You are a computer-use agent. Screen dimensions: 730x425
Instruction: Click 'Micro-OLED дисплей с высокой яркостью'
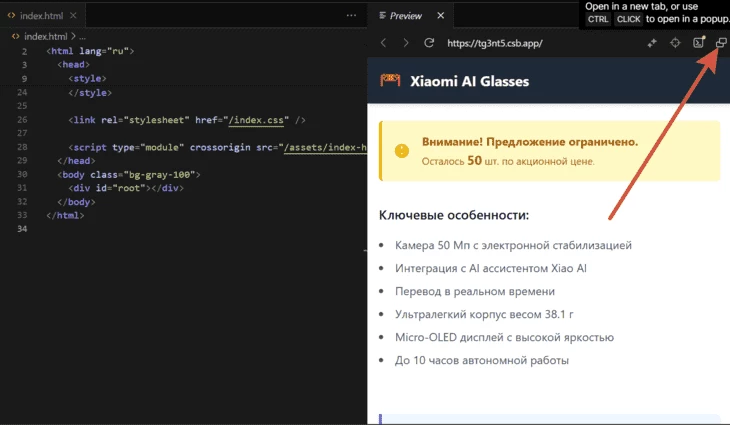point(504,337)
